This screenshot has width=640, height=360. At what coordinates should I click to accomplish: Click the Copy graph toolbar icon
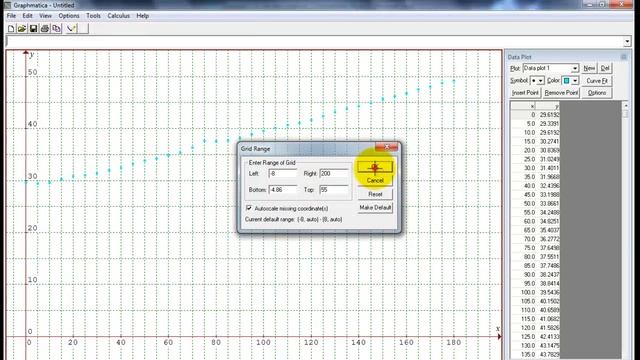click(56, 29)
